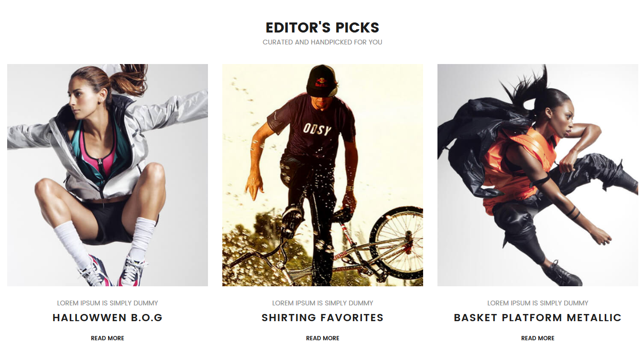Click the Editor's Picks heading
The width and height of the screenshot is (644, 357).
click(323, 27)
